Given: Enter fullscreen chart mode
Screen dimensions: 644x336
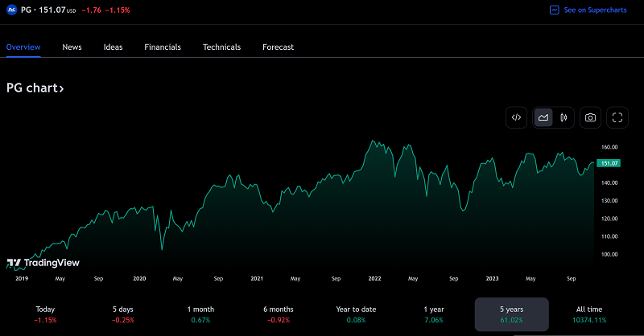Looking at the screenshot, I should coord(617,117).
